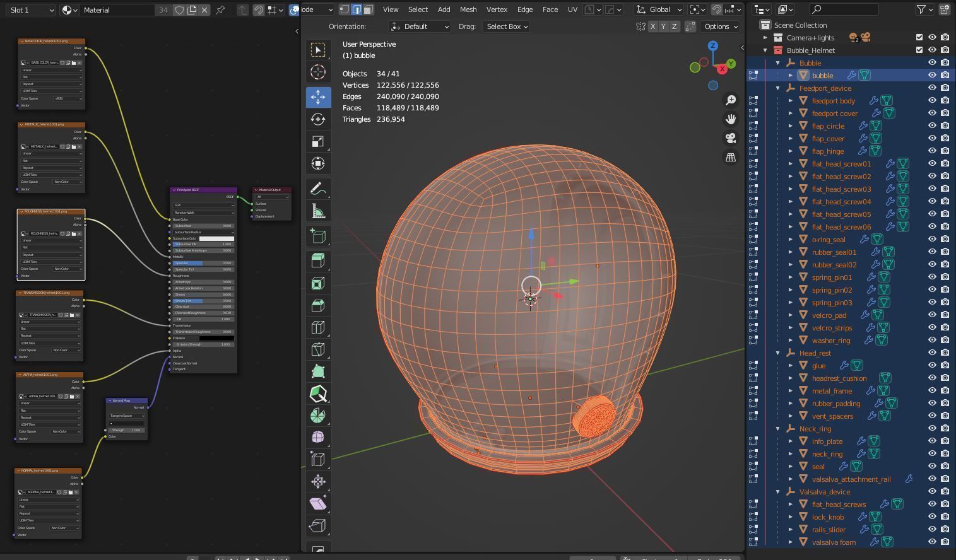Enable vertex select mode
The width and height of the screenshot is (956, 560).
click(345, 9)
